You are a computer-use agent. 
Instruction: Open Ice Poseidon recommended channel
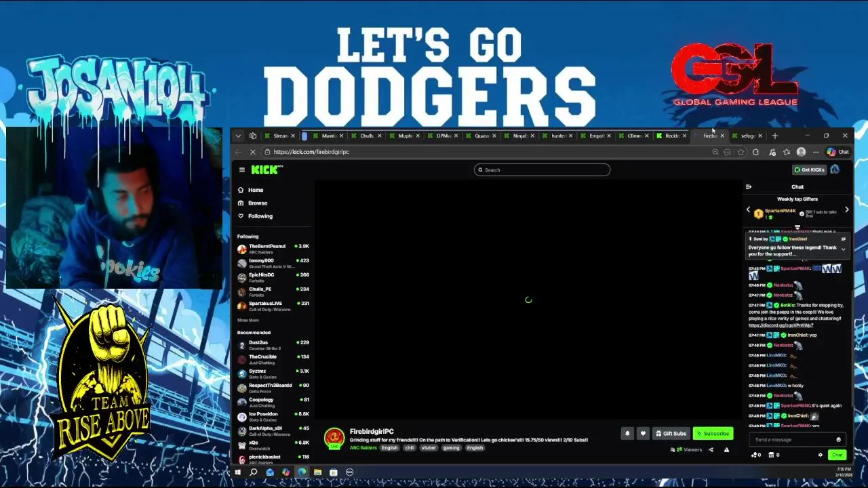(x=273, y=416)
